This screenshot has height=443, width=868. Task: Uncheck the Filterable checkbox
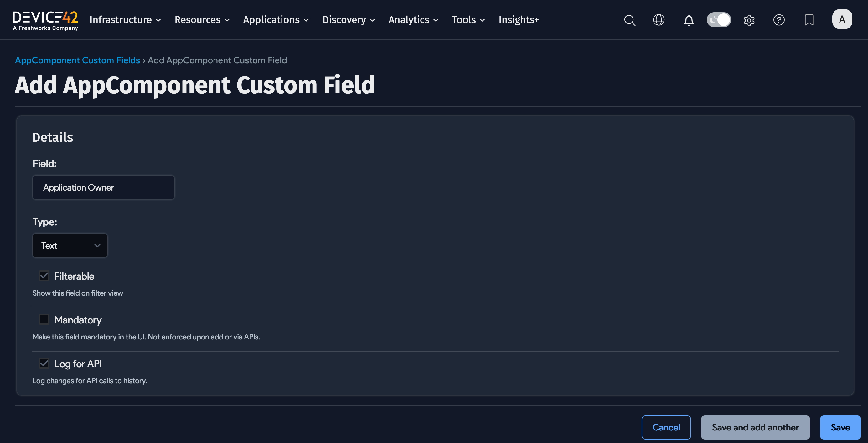[x=44, y=275]
